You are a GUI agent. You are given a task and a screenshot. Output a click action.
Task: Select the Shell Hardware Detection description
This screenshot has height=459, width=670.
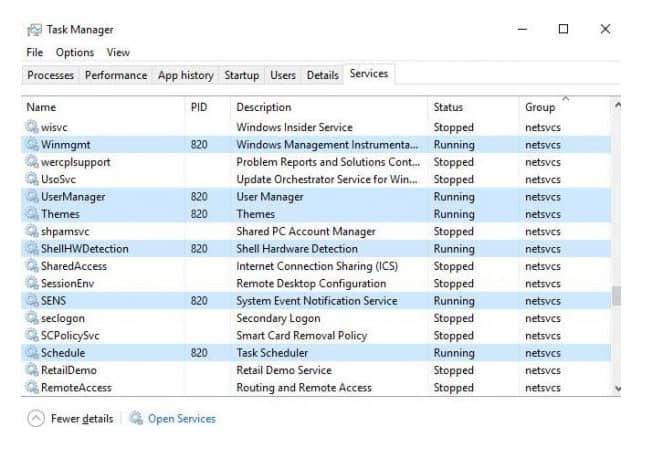click(297, 249)
